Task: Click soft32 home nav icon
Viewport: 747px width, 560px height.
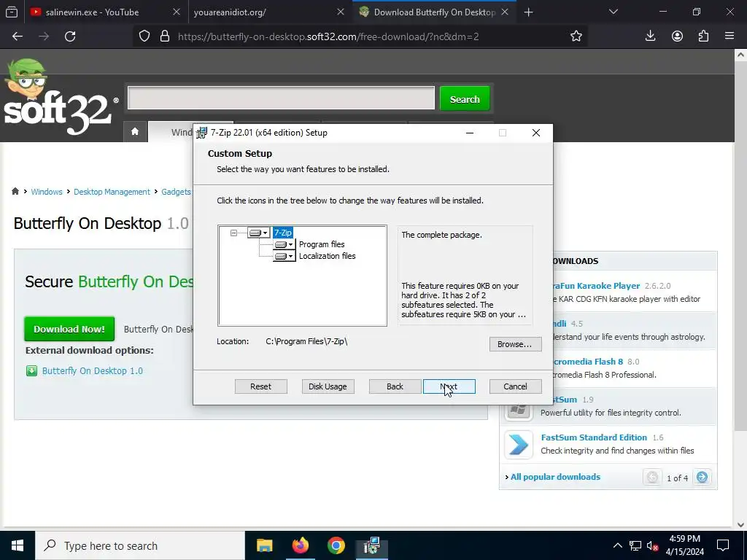Action: (135, 131)
